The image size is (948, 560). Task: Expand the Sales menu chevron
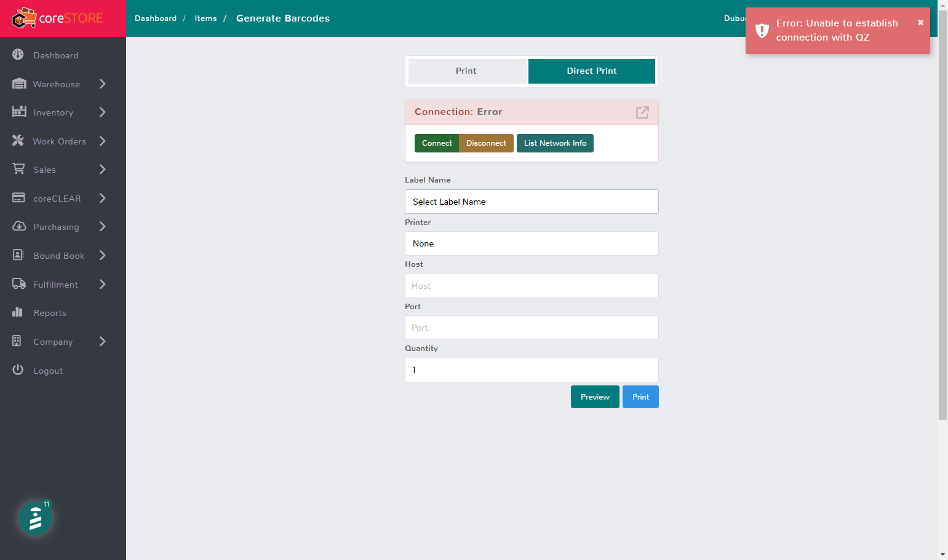[x=103, y=169]
